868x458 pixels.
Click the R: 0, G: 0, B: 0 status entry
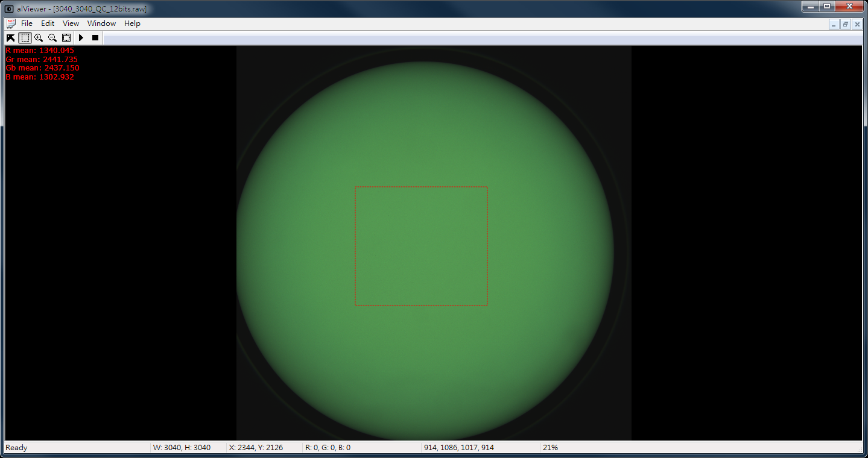point(328,448)
